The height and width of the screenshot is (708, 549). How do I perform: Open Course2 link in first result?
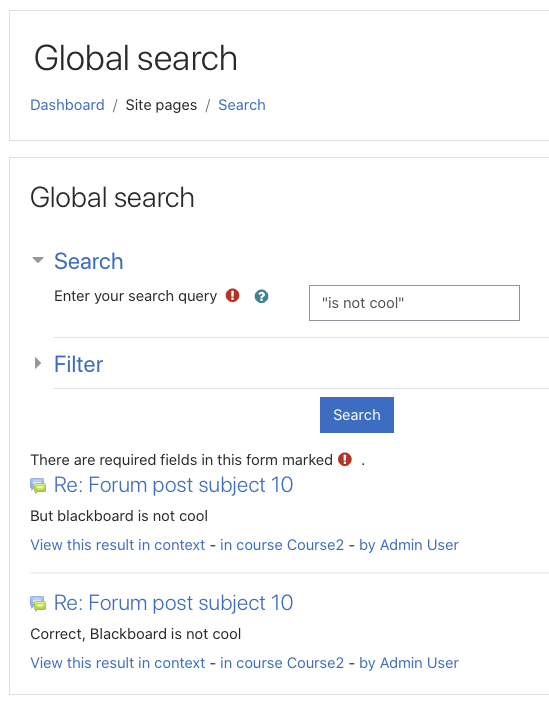point(282,545)
